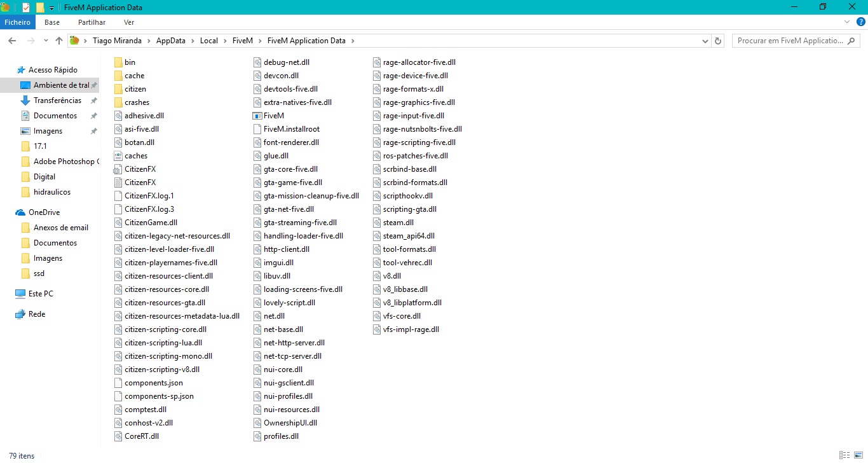Select the CoreRT.dll file
This screenshot has height=463, width=868.
[x=137, y=436]
